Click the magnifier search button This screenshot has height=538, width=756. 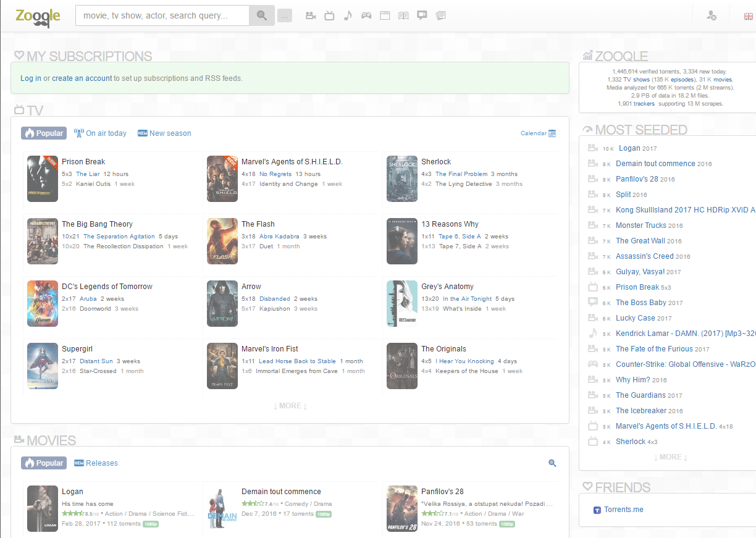(x=262, y=15)
